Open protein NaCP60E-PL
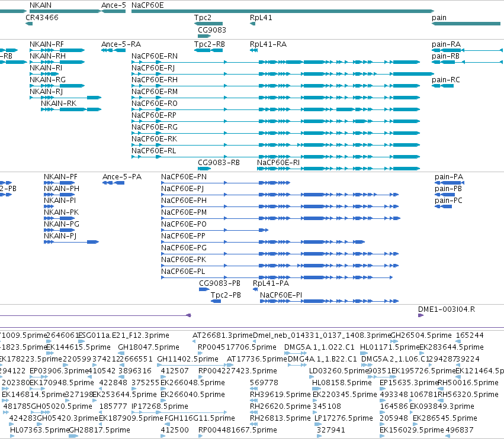 pos(183,272)
